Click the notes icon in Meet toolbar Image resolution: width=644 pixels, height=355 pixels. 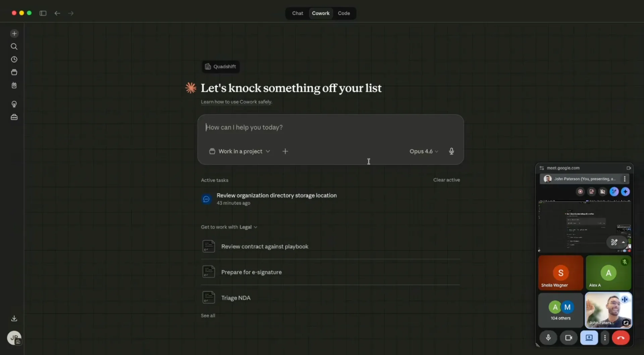(592, 192)
